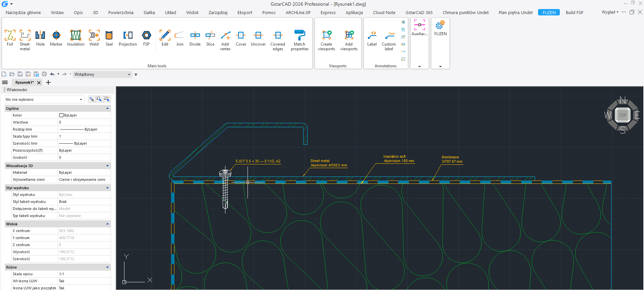Use the Seal tool

[109, 38]
